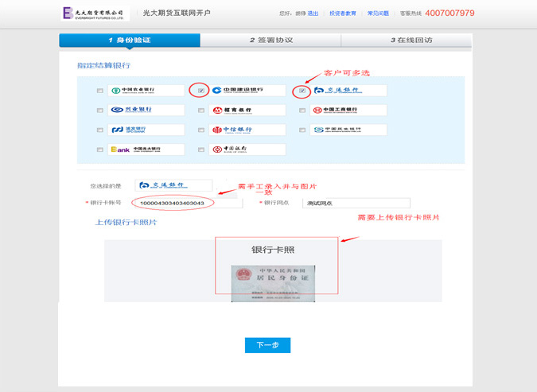
Task: Click the 退出 logout link
Action: pyautogui.click(x=313, y=14)
